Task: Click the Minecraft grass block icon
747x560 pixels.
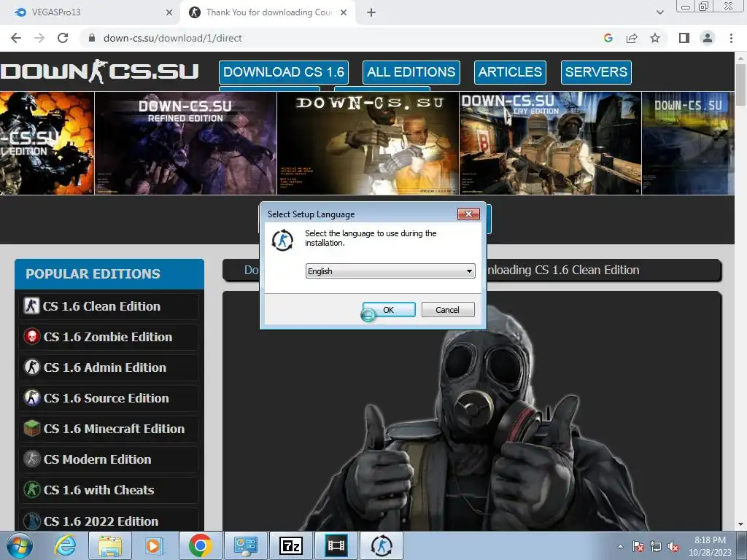Action: pyautogui.click(x=32, y=429)
